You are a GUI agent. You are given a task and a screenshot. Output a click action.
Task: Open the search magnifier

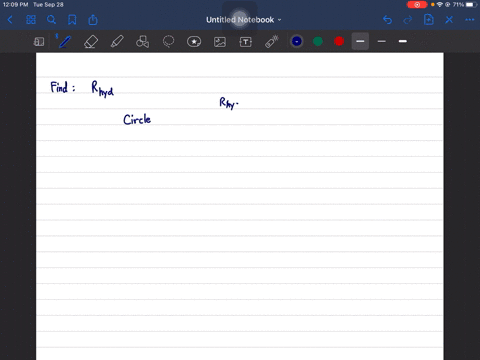(51, 20)
